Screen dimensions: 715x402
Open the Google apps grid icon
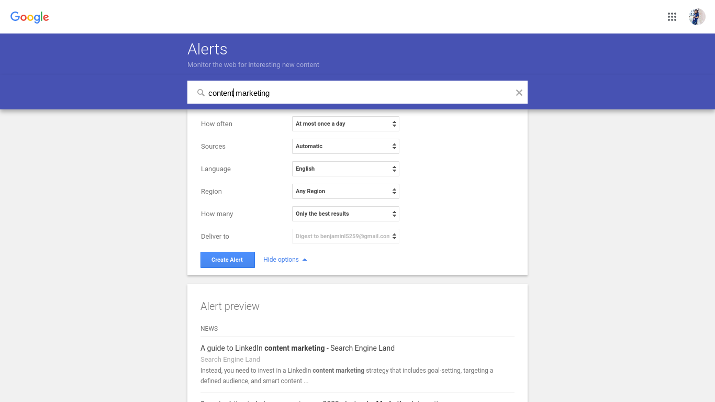pos(672,17)
